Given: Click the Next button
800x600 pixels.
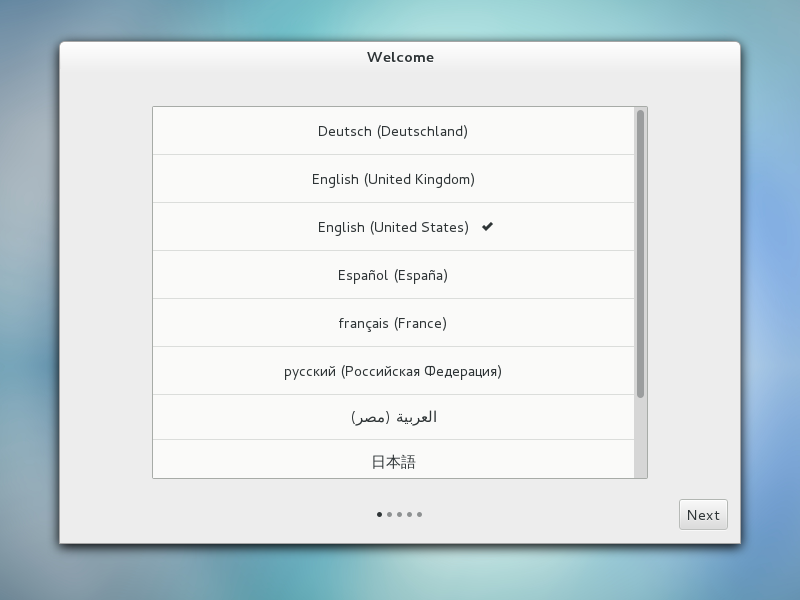Looking at the screenshot, I should (703, 514).
